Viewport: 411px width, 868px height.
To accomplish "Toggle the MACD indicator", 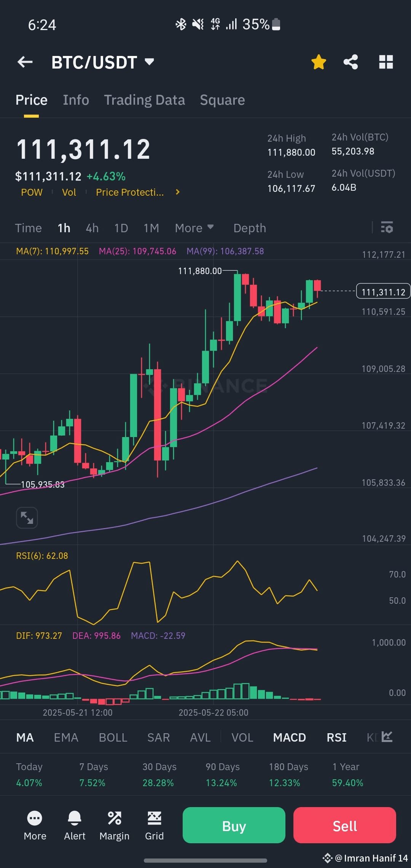I will [x=290, y=737].
